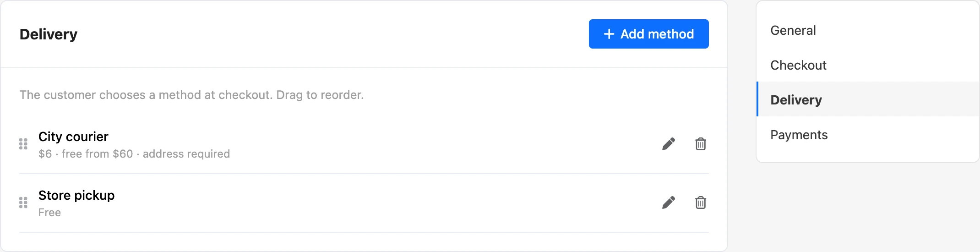Click the 'Drag to reorder' hint text
The height and width of the screenshot is (252, 980).
click(320, 95)
